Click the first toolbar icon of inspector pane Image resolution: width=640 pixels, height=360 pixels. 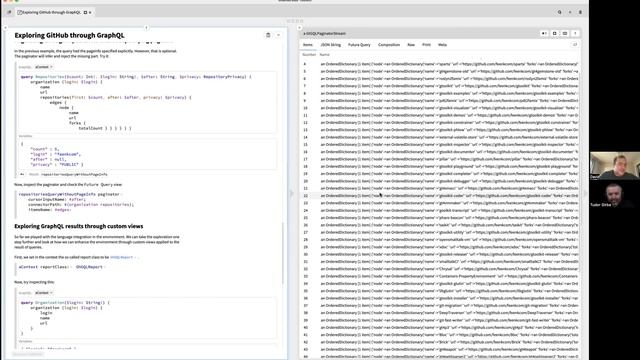tap(544, 33)
